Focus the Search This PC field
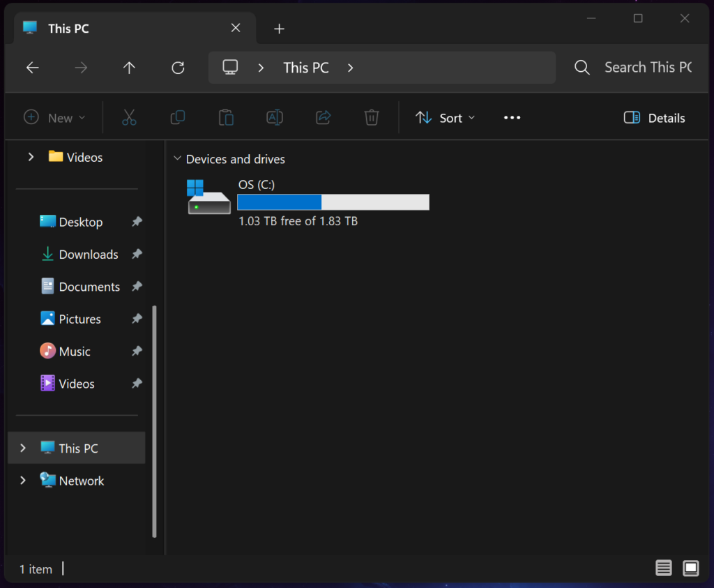This screenshot has width=714, height=588. (x=648, y=68)
